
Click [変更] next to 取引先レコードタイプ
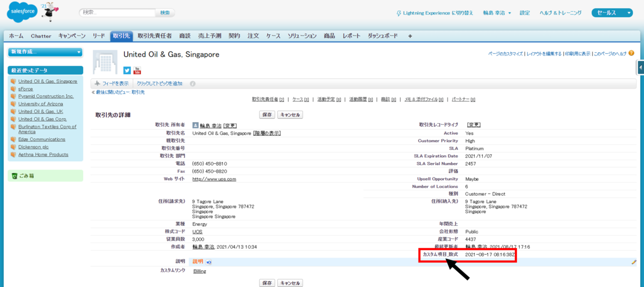(474, 125)
